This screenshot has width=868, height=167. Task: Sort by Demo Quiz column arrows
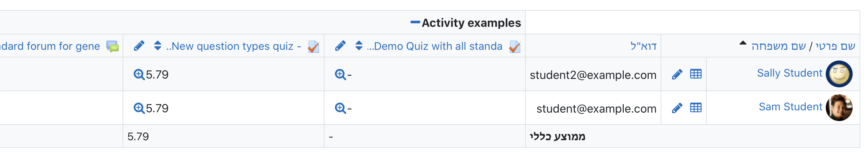(359, 46)
